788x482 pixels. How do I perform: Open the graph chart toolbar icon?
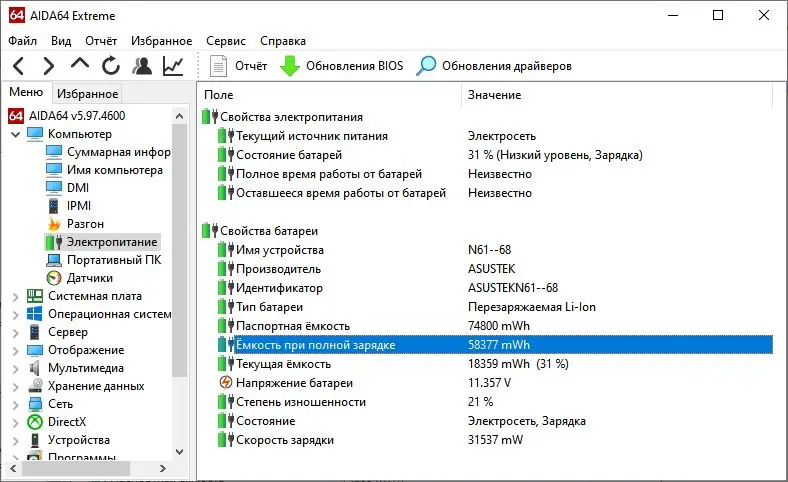click(x=173, y=66)
